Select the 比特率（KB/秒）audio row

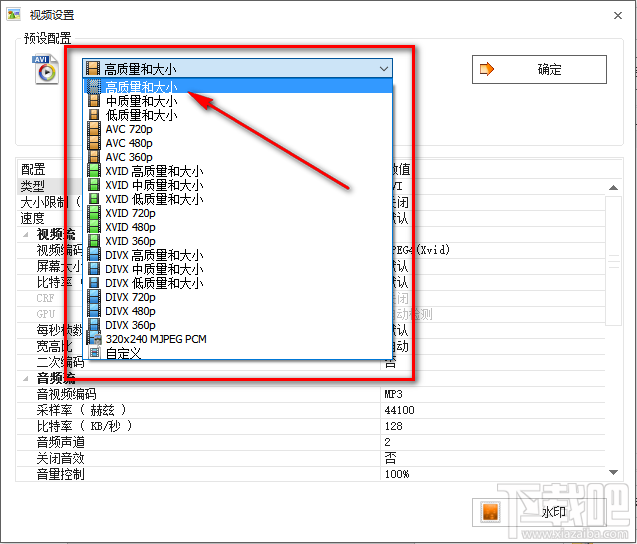coord(311,426)
